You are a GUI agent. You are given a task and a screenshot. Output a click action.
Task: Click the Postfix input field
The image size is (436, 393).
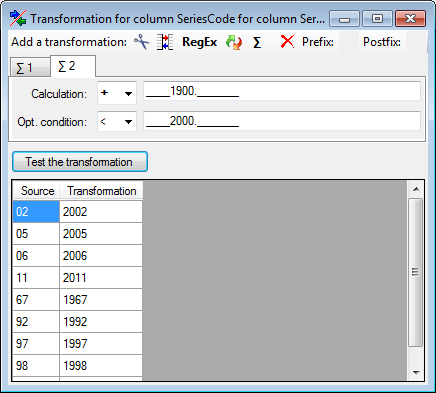pos(416,42)
